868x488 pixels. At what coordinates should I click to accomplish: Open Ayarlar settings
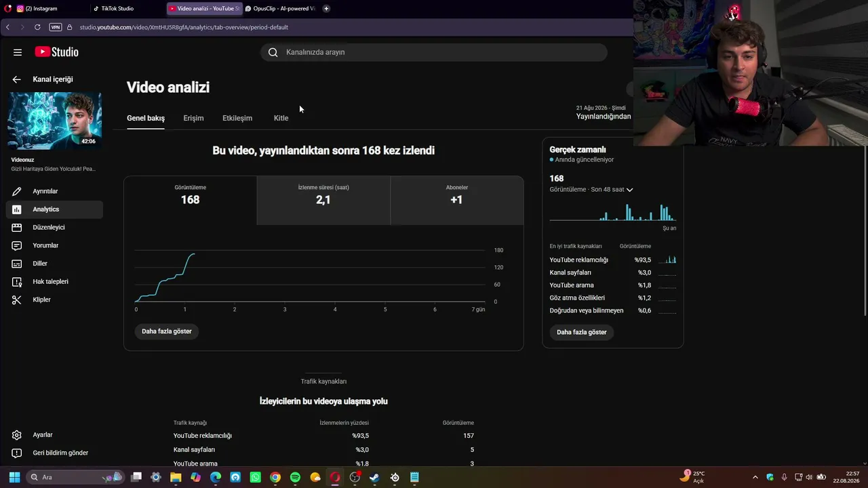tap(54, 435)
